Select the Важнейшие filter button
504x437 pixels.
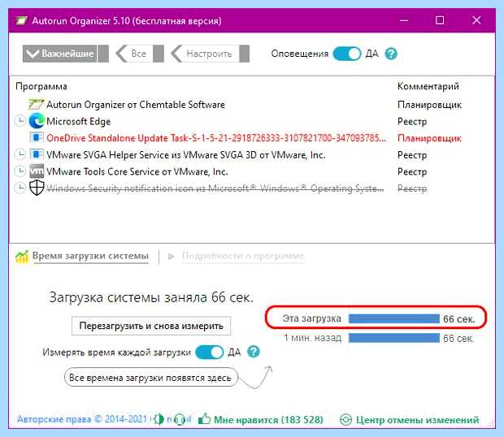66,54
